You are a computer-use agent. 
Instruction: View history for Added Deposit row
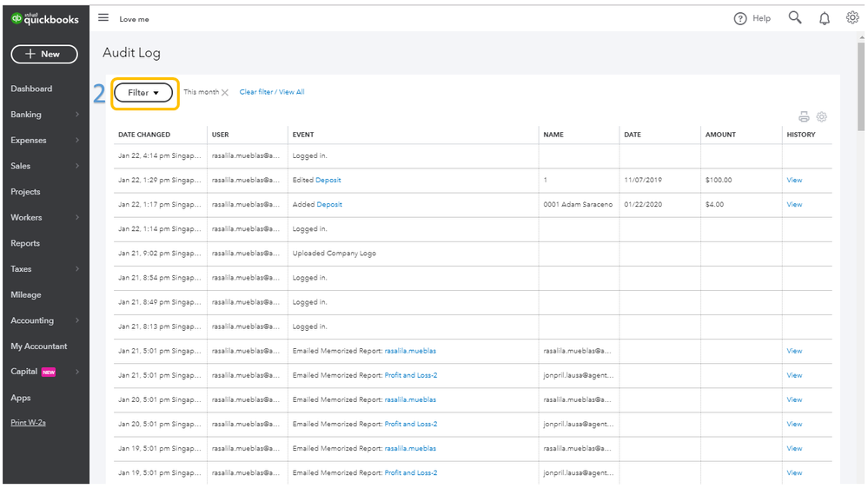(794, 205)
